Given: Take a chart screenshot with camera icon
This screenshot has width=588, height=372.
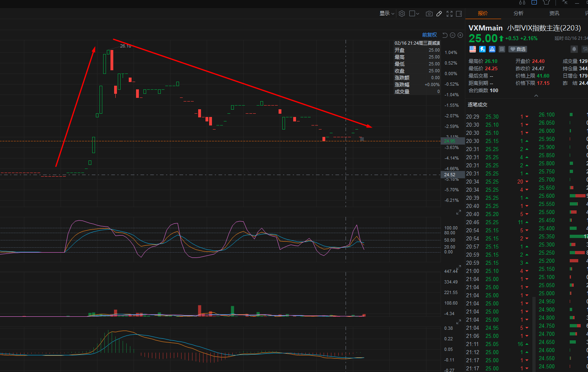Looking at the screenshot, I should tap(429, 13).
